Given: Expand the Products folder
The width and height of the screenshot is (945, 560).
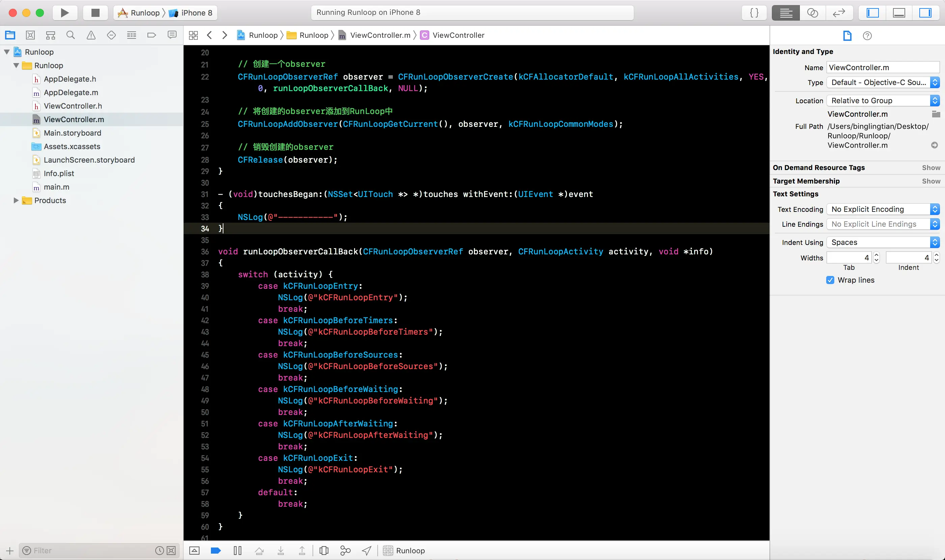Looking at the screenshot, I should tap(16, 200).
